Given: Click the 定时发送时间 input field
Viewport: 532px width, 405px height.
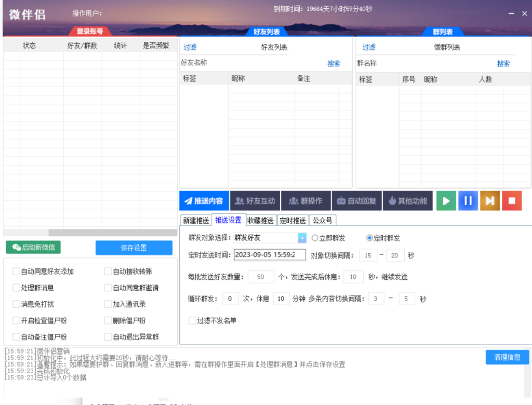Looking at the screenshot, I should (269, 255).
